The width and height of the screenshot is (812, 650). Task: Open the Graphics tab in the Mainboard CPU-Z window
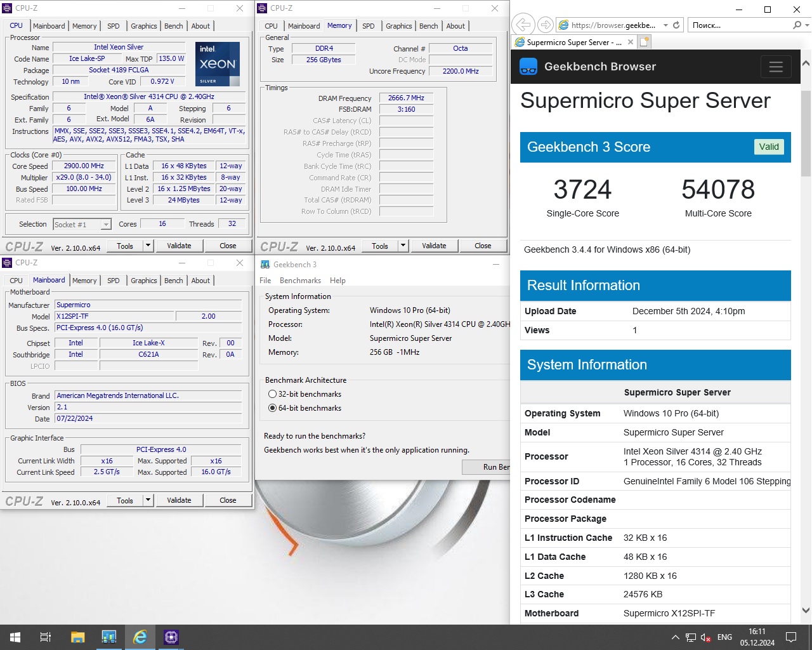(x=144, y=281)
